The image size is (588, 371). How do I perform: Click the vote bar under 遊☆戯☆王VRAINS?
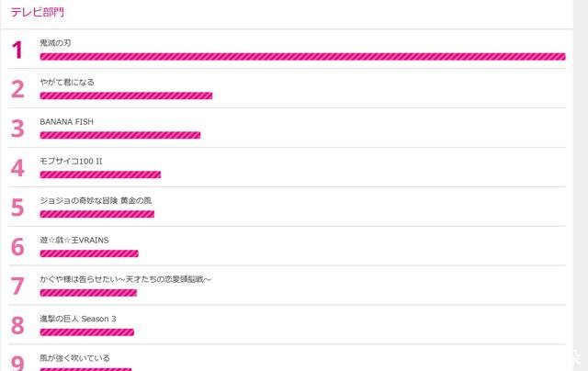point(89,253)
